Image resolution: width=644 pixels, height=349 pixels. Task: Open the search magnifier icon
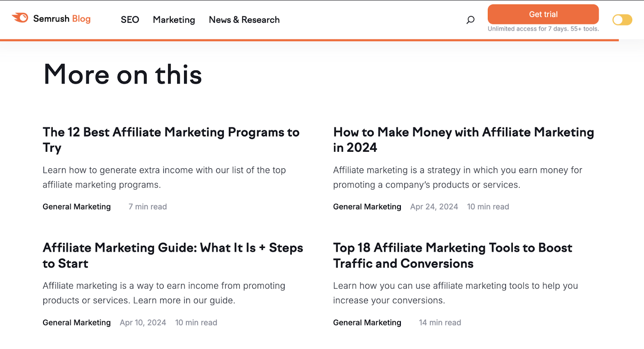click(x=470, y=19)
